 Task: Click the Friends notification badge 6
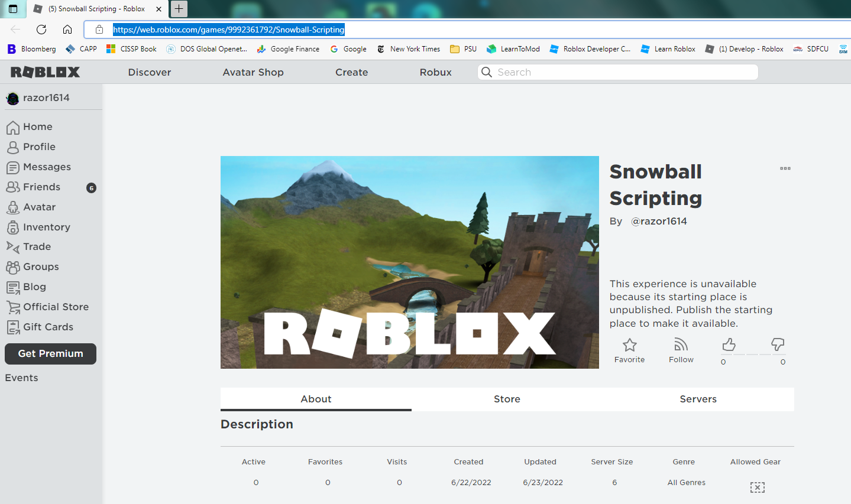(x=91, y=188)
